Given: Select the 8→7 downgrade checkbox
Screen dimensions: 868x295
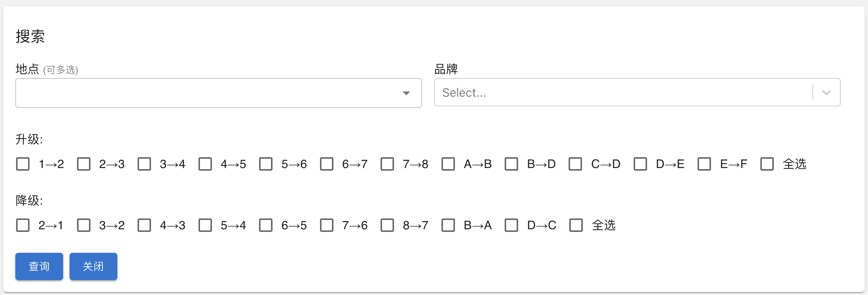Looking at the screenshot, I should pyautogui.click(x=387, y=225).
